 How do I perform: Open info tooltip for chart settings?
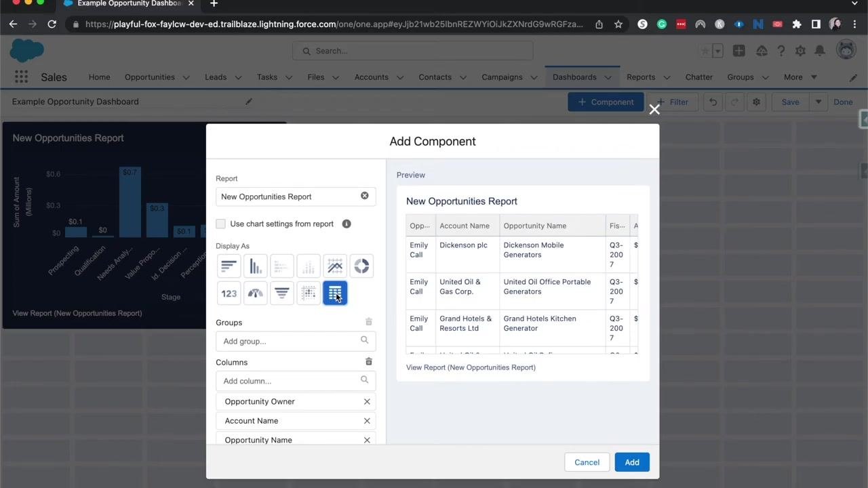click(x=347, y=224)
